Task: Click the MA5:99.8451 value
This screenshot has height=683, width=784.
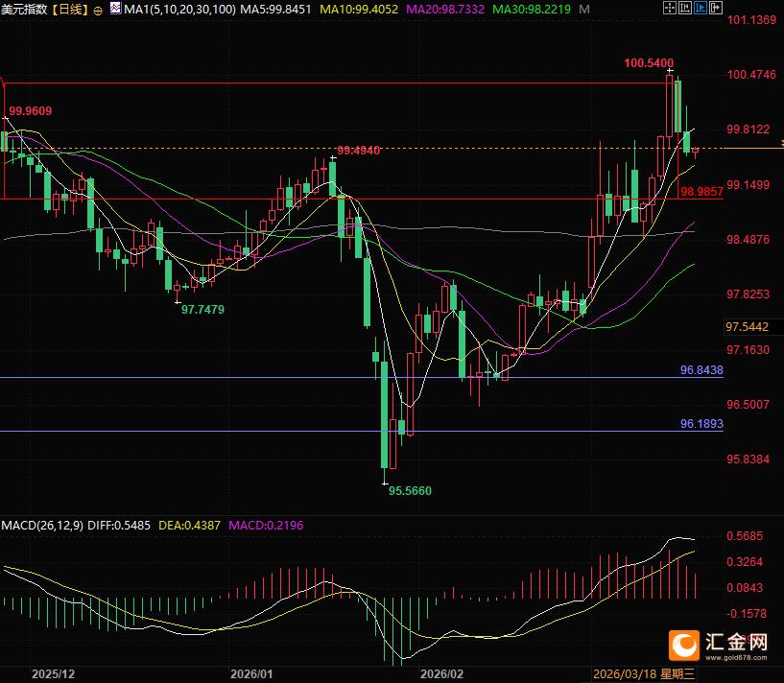Action: pyautogui.click(x=275, y=9)
